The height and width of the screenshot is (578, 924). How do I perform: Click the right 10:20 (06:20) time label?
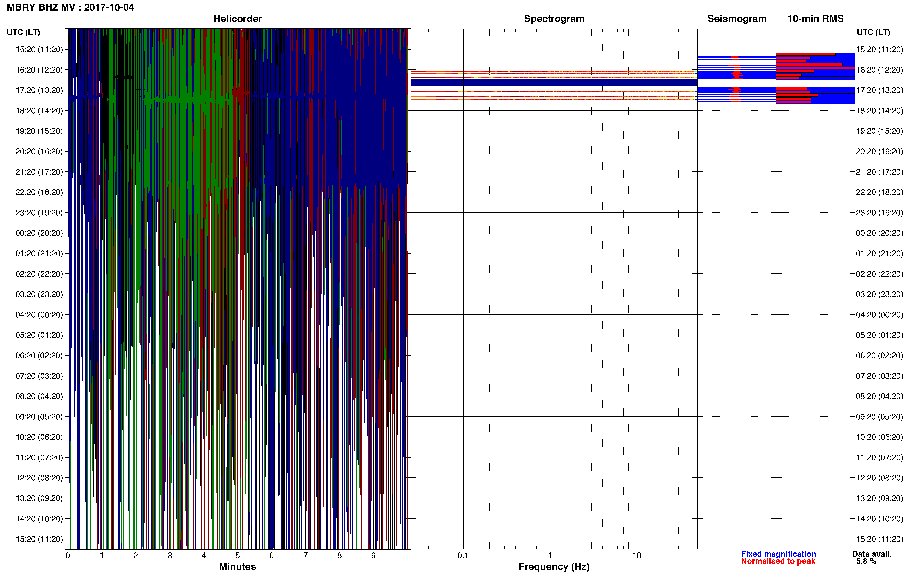click(x=879, y=437)
